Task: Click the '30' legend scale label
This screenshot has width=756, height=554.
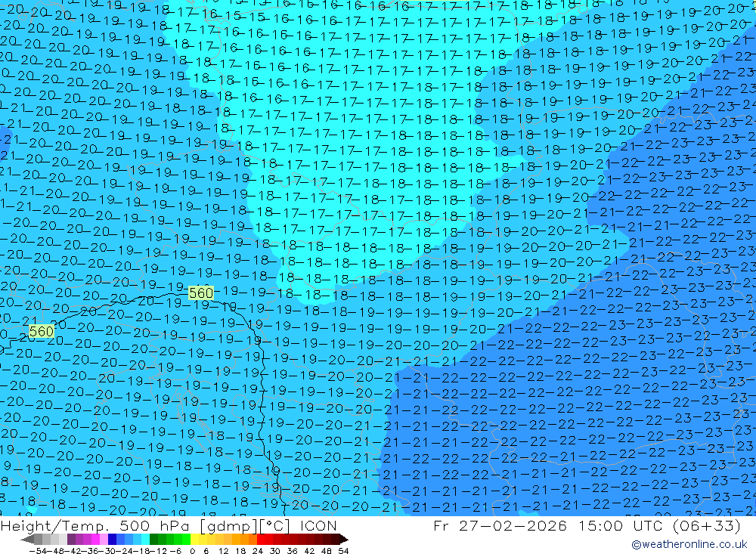Action: [x=275, y=551]
